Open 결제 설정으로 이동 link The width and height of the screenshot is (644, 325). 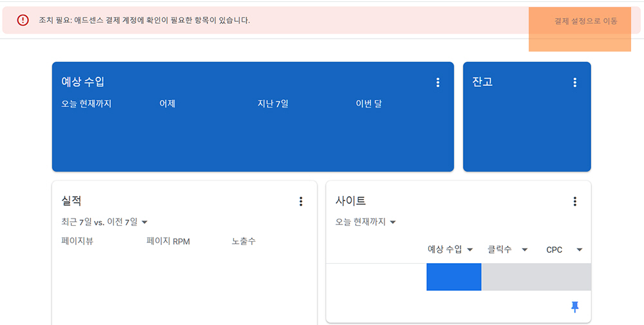tap(585, 21)
